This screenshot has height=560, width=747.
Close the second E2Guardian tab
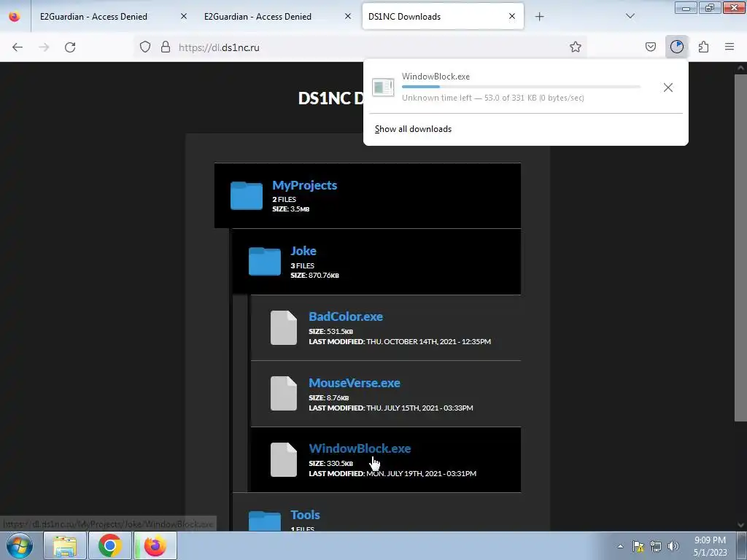pyautogui.click(x=348, y=16)
